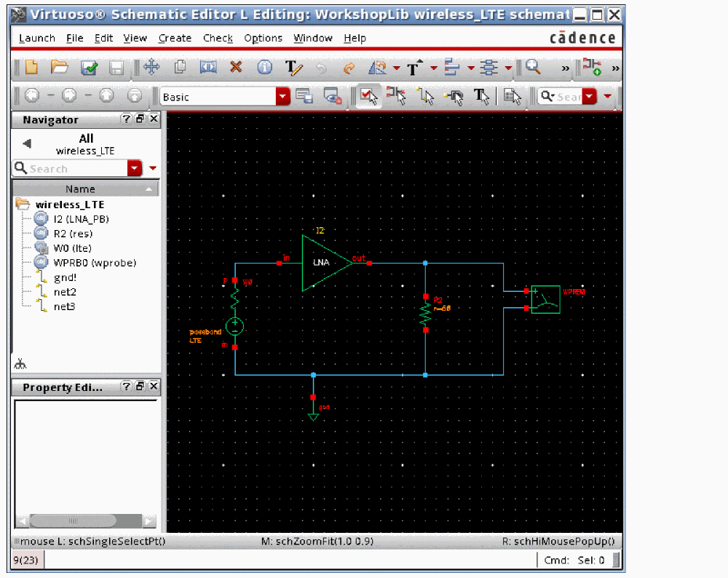The width and height of the screenshot is (728, 578).
Task: Click the red X Delete icon
Action: [x=236, y=68]
